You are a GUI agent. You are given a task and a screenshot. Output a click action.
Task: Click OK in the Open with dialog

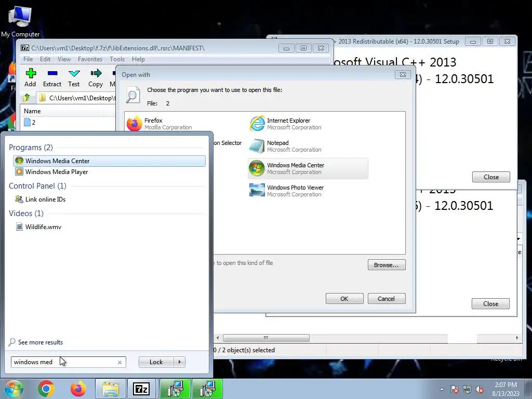pyautogui.click(x=344, y=299)
